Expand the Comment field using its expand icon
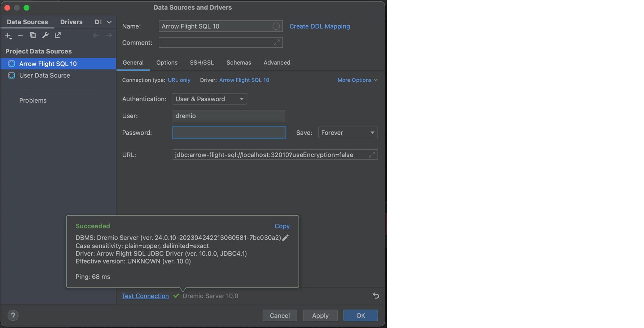Viewport: 644px width, 328px height. 276,42
